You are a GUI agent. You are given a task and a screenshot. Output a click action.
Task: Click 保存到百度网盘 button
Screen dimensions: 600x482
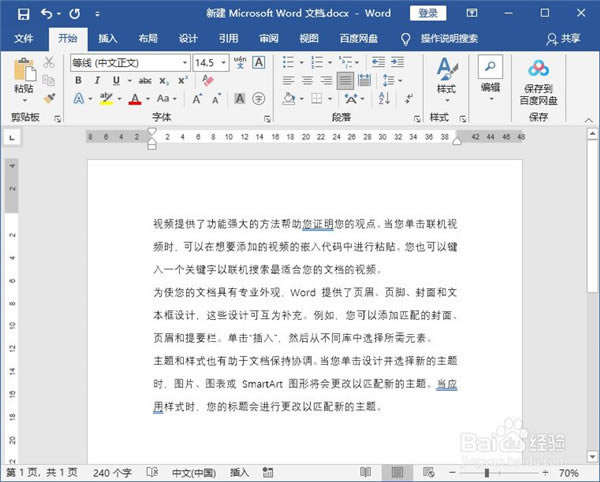coord(538,82)
